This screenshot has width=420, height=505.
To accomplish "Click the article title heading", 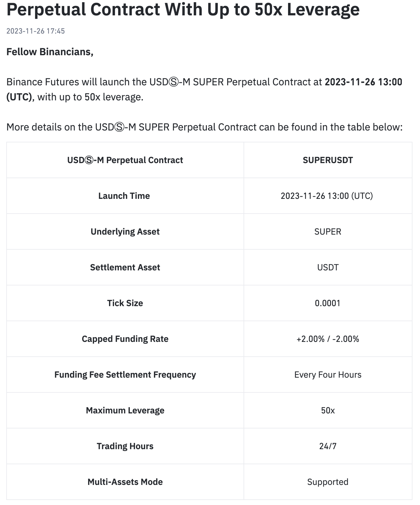I will pos(183,9).
